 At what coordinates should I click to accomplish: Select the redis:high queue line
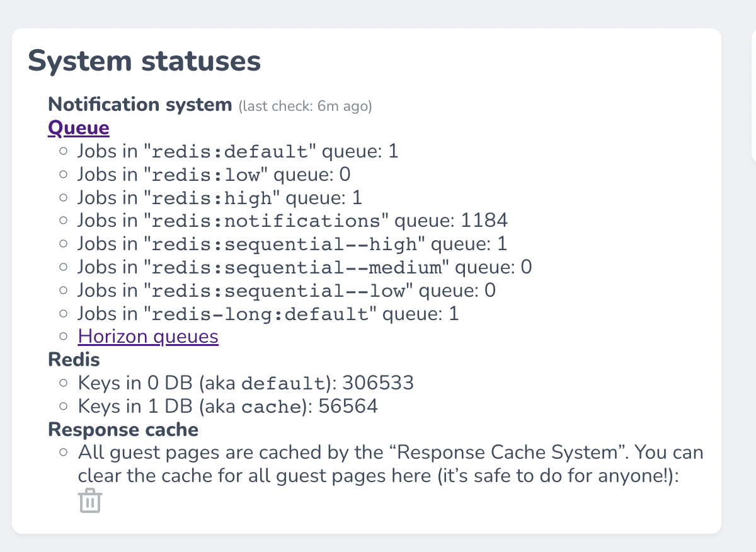click(x=219, y=198)
